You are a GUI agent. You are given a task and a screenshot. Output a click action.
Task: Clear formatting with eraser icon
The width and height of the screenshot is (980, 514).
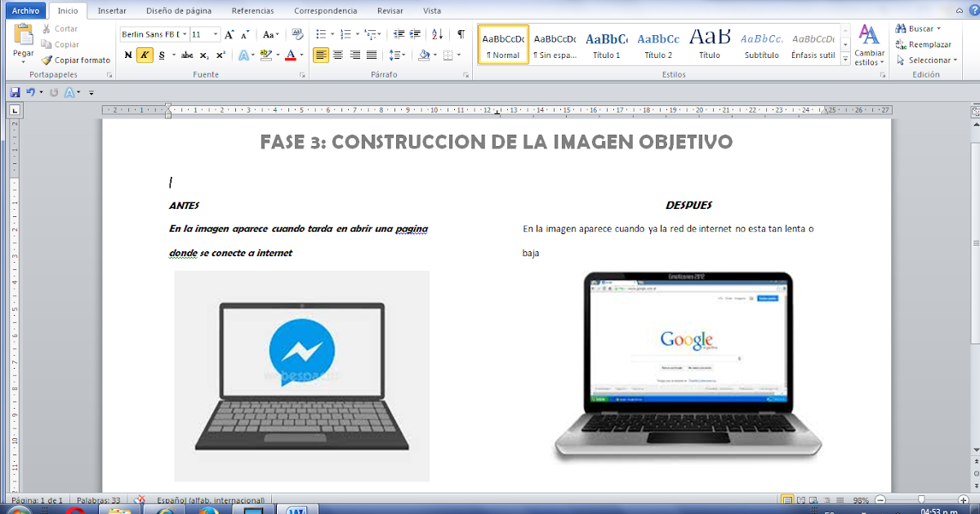[x=297, y=34]
